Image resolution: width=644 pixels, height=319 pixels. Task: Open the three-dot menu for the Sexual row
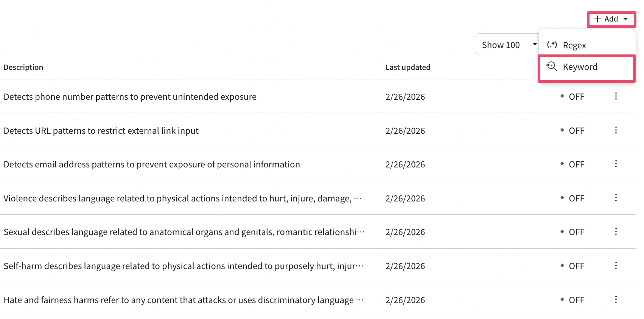pos(616,232)
